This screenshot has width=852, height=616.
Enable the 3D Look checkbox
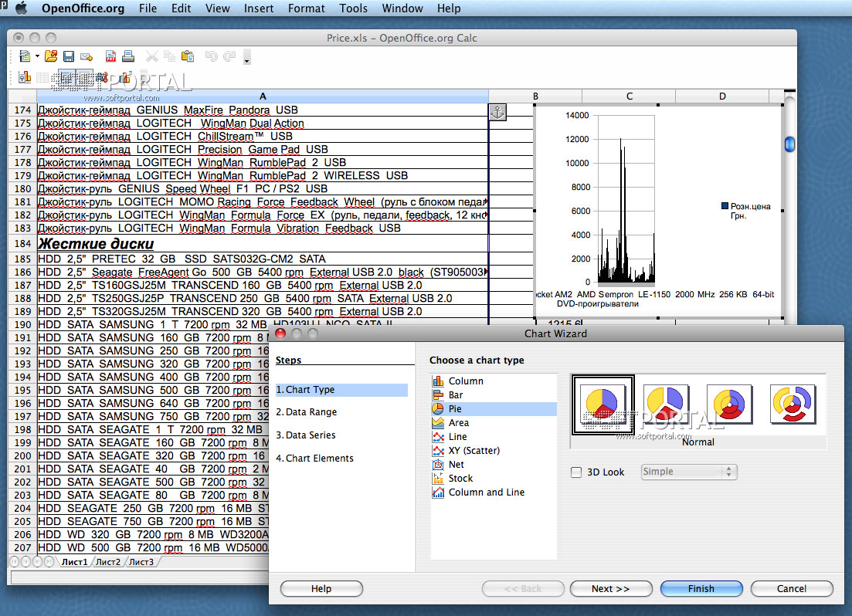point(575,472)
